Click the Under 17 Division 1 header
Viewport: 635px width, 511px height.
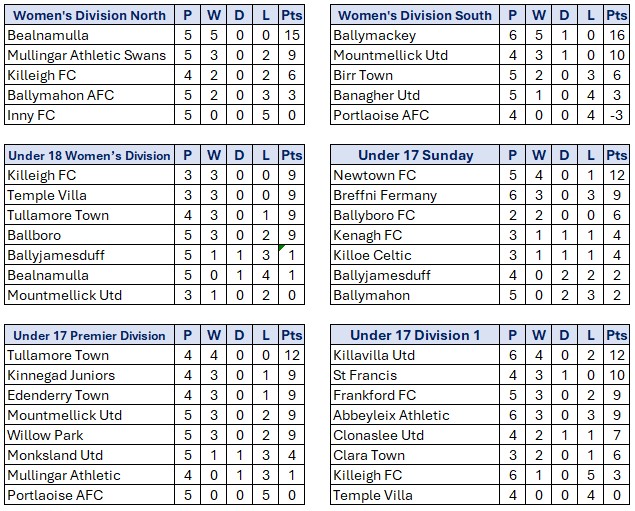click(415, 335)
